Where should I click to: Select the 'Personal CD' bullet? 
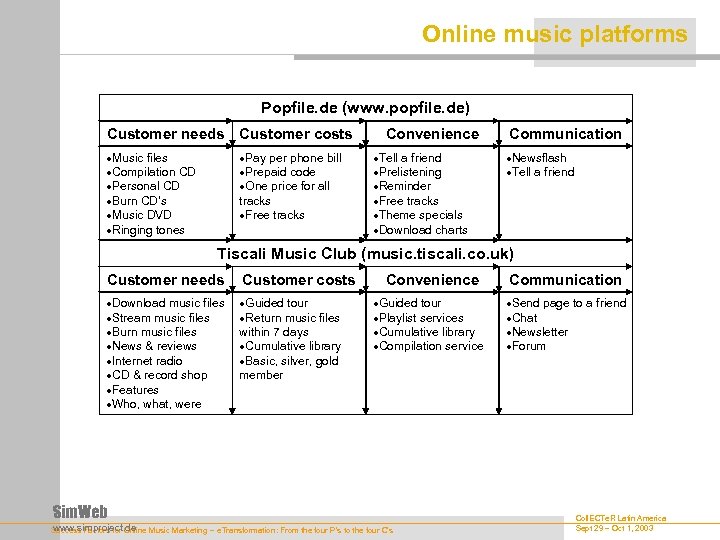coord(143,186)
